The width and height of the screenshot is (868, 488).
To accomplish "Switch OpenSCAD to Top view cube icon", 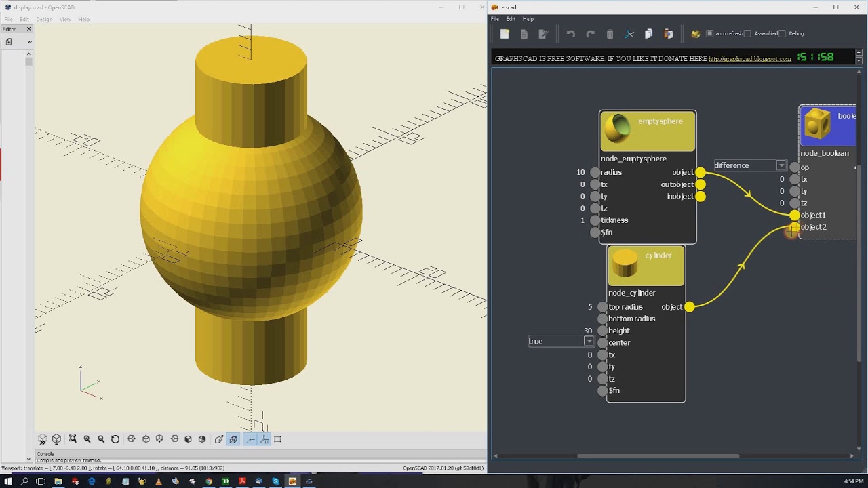I will tap(146, 439).
